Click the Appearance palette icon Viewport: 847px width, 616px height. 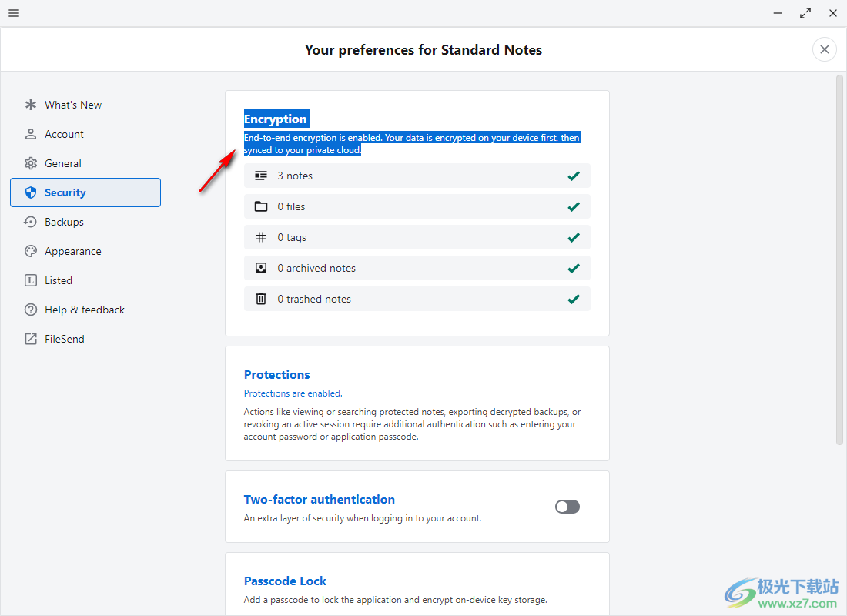[x=31, y=251]
